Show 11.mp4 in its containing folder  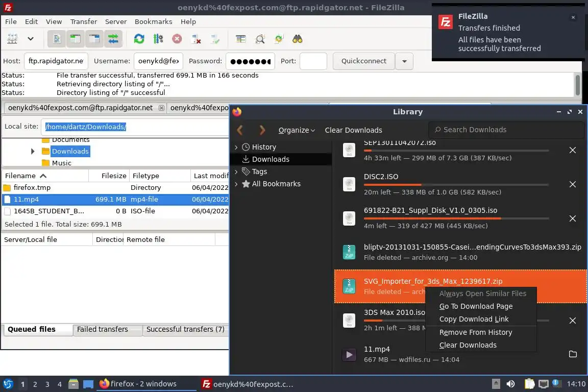pos(573,354)
